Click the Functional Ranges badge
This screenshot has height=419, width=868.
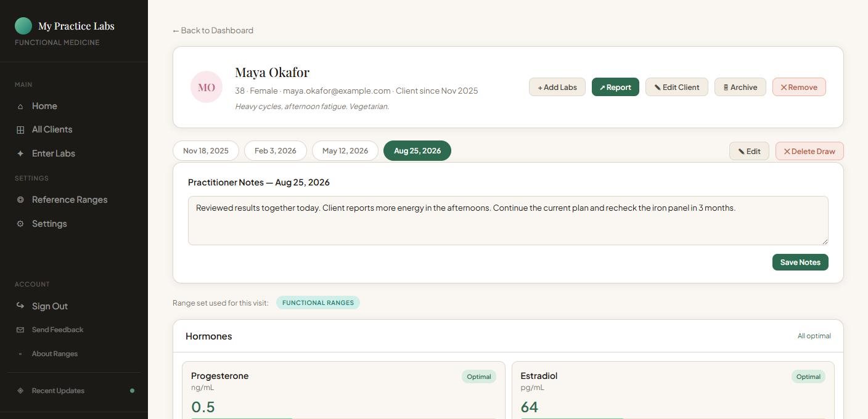click(x=318, y=303)
